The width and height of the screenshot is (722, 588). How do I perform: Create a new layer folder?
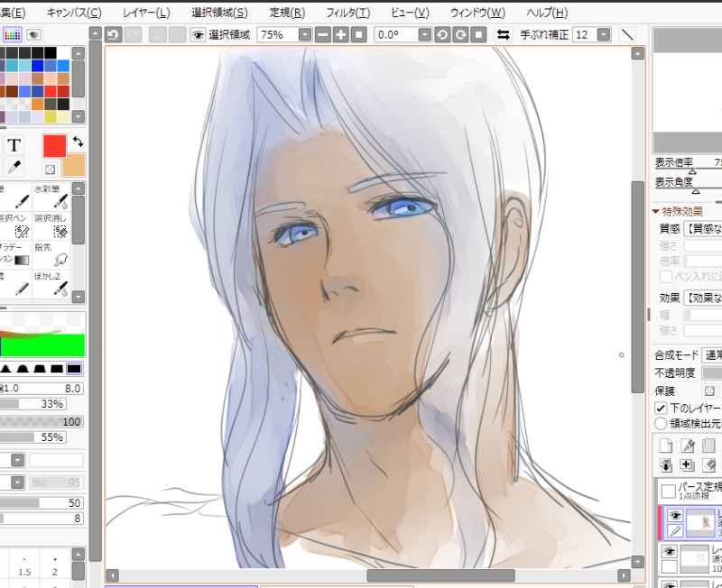click(x=708, y=446)
